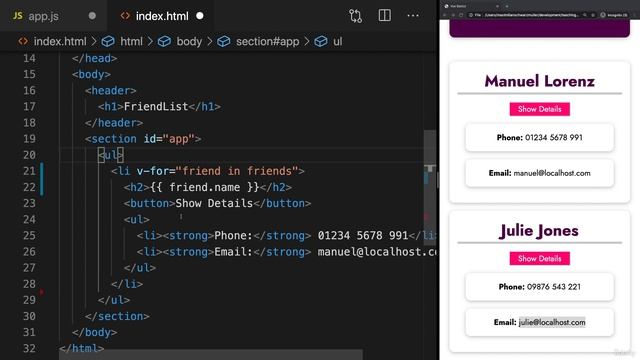Click the opening <body> tag on line 15
Screen dimensions: 640x360
pyautogui.click(x=91, y=74)
